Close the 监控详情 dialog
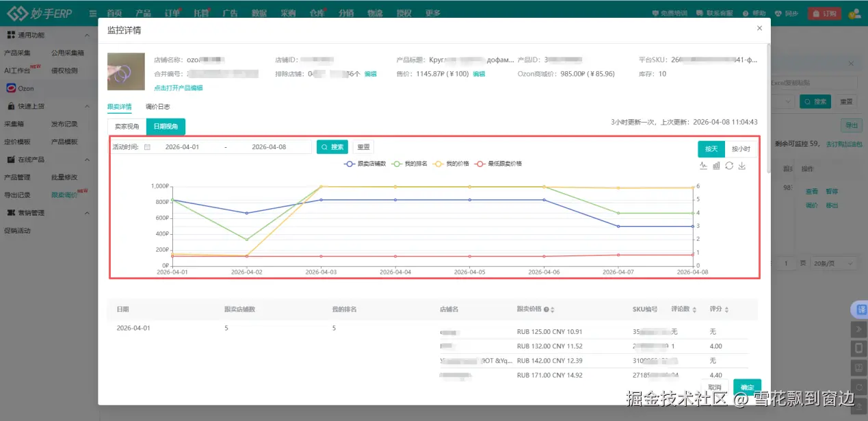Viewport: 868px width, 421px height. pos(759,28)
